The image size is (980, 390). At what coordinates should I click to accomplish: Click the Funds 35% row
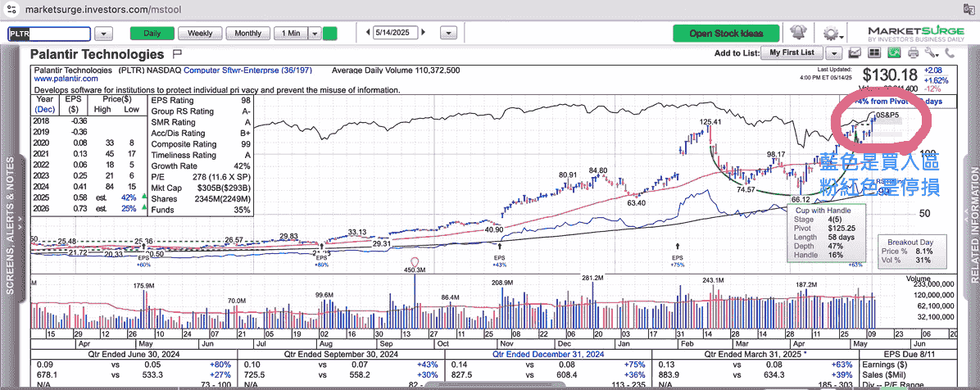pyautogui.click(x=201, y=210)
